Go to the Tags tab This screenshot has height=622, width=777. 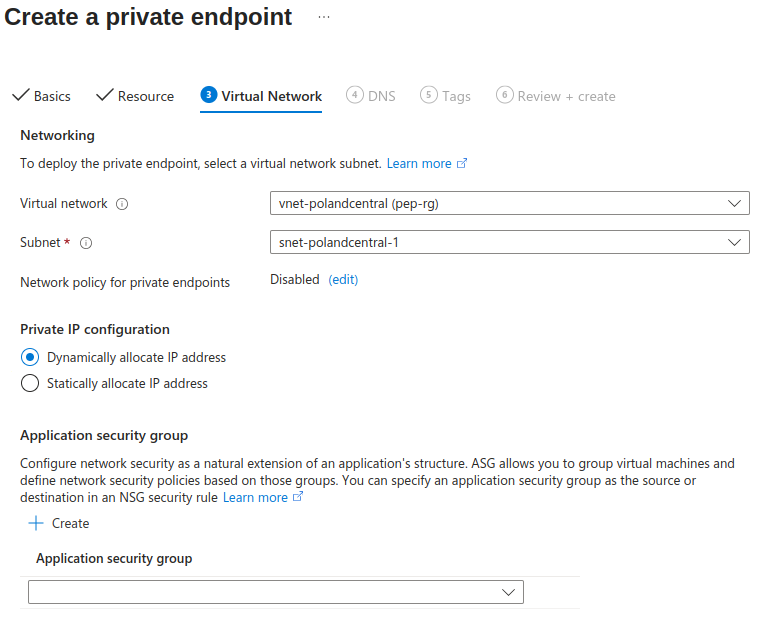pyautogui.click(x=446, y=96)
